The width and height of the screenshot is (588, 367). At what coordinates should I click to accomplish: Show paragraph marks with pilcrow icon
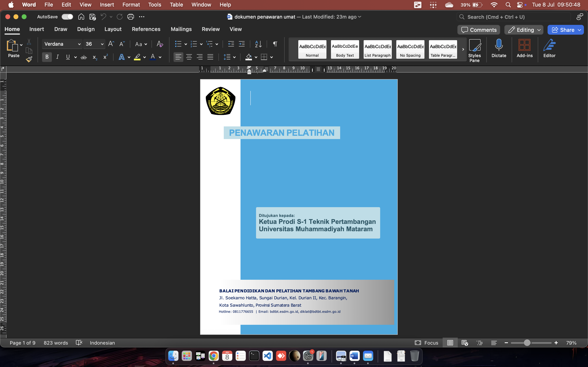pyautogui.click(x=275, y=44)
